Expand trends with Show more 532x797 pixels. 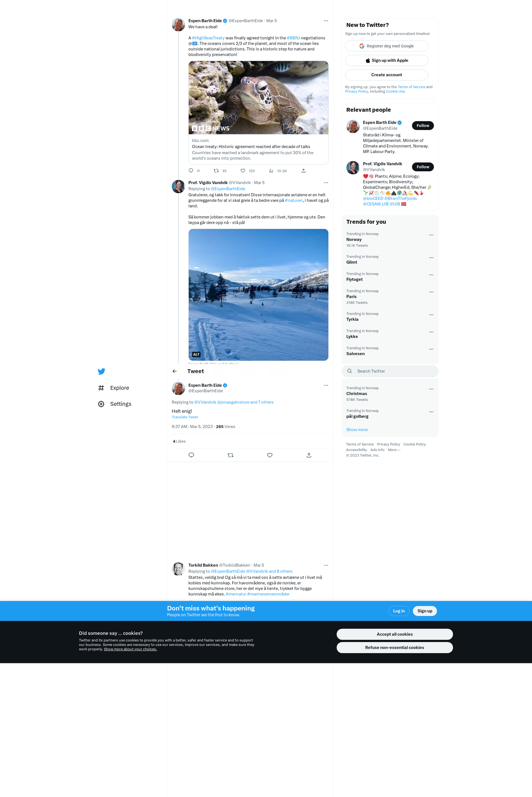coord(357,430)
